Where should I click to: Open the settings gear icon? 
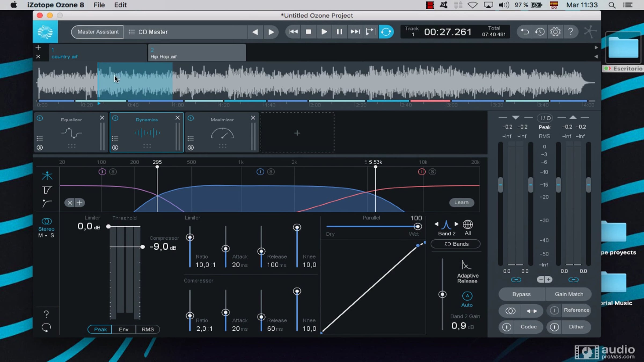tap(555, 32)
